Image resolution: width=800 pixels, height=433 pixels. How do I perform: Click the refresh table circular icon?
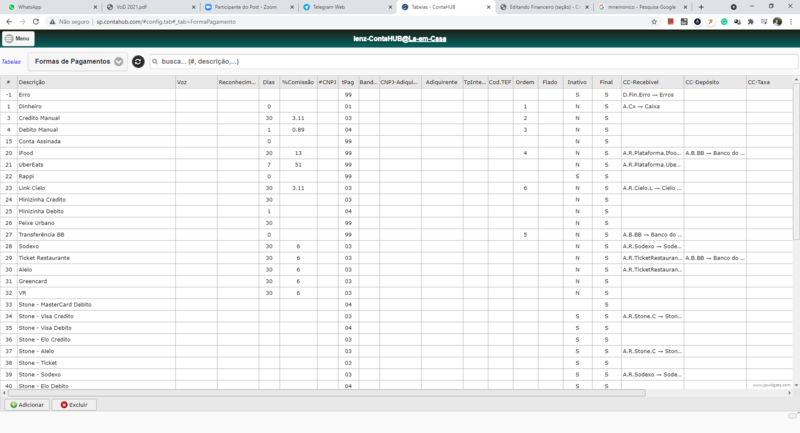138,62
